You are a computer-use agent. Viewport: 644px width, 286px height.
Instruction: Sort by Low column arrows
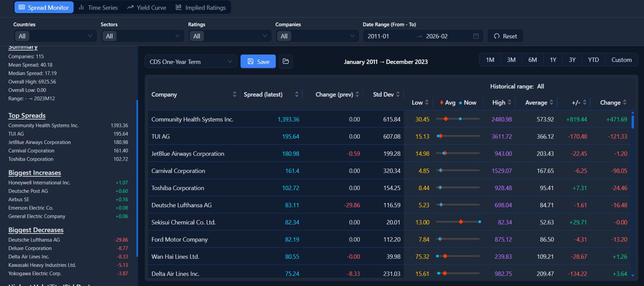click(427, 102)
